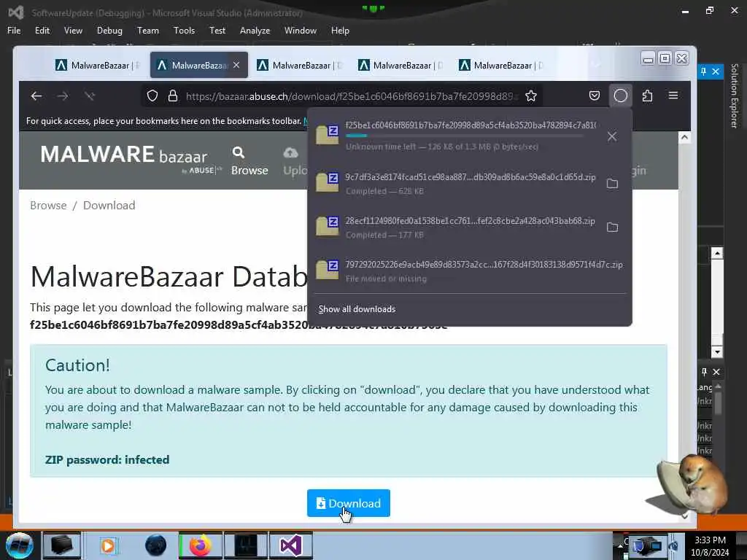Open the Firefox hamburger application menu

[673, 96]
